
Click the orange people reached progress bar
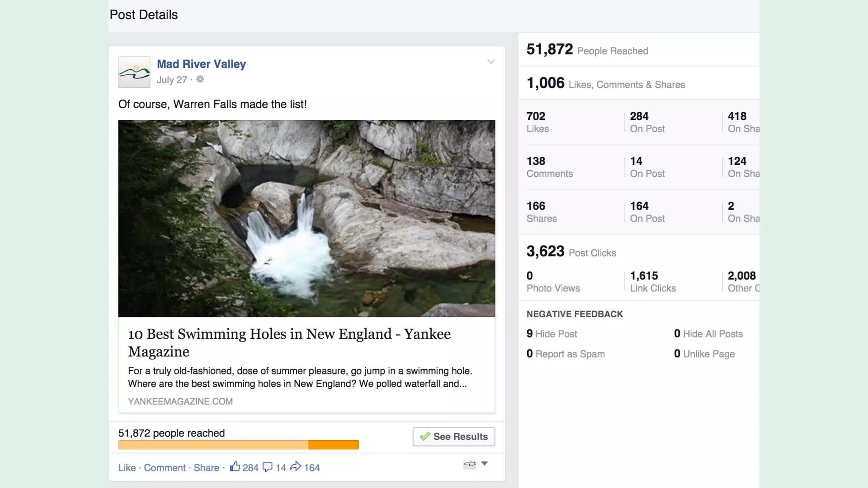point(238,445)
